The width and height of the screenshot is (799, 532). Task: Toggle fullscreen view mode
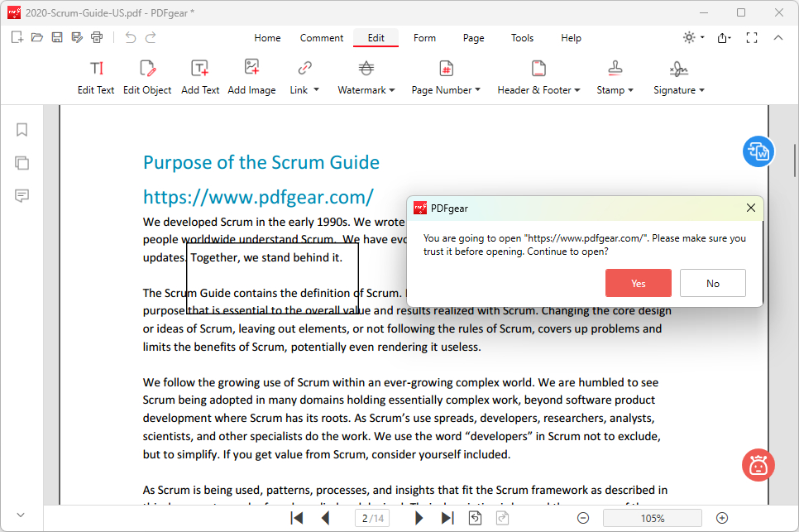coord(752,37)
